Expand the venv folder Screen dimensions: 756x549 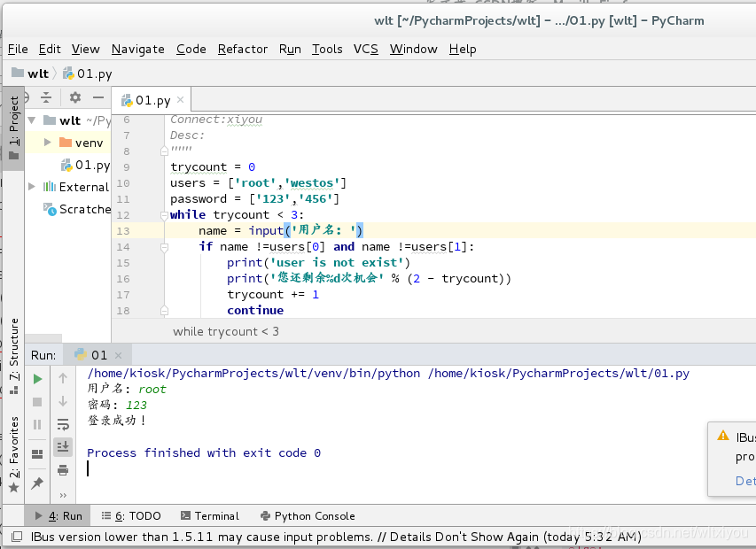[47, 142]
